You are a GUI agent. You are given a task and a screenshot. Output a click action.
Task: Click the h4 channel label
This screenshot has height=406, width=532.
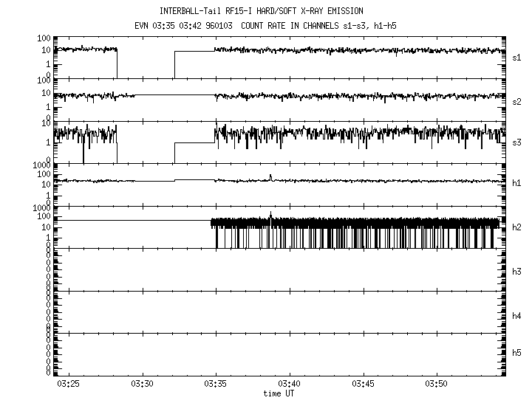click(x=516, y=316)
